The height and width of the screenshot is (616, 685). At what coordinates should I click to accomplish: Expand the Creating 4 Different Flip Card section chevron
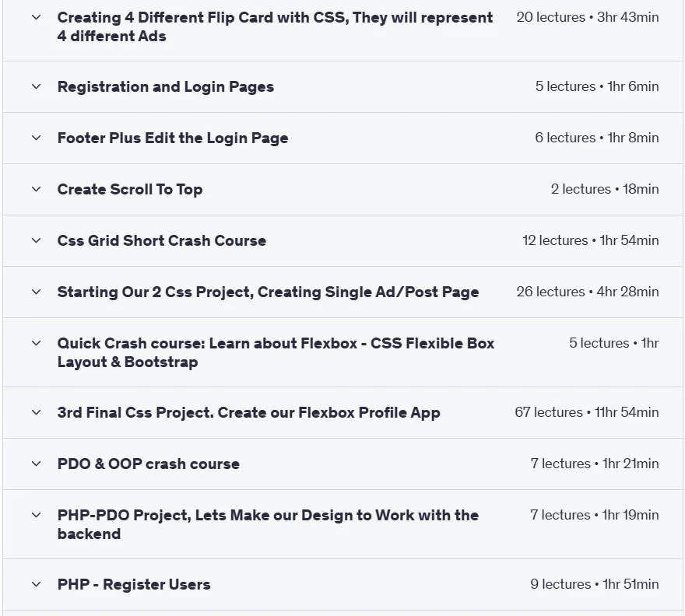tap(37, 17)
